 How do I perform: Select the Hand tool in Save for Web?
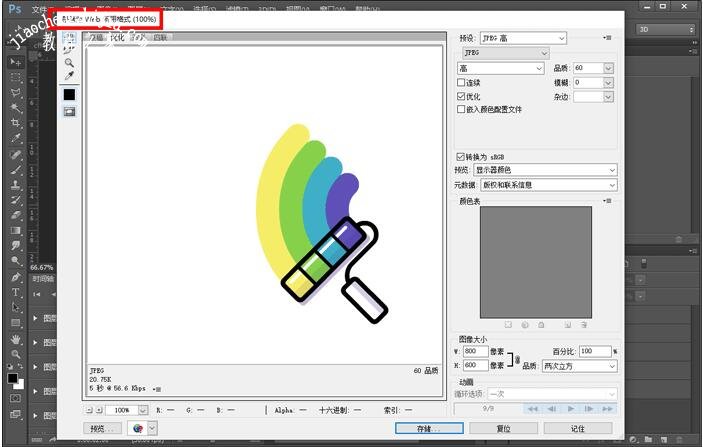tap(69, 36)
